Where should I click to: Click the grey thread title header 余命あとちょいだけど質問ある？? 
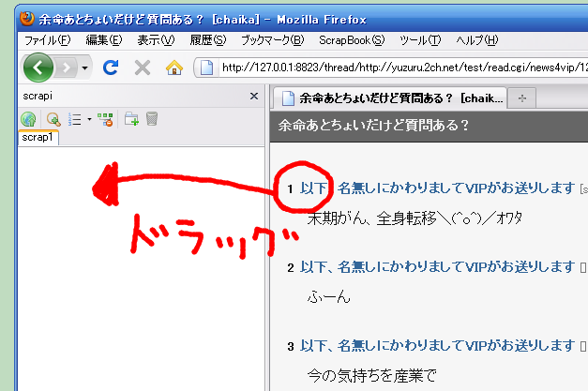pyautogui.click(x=373, y=126)
